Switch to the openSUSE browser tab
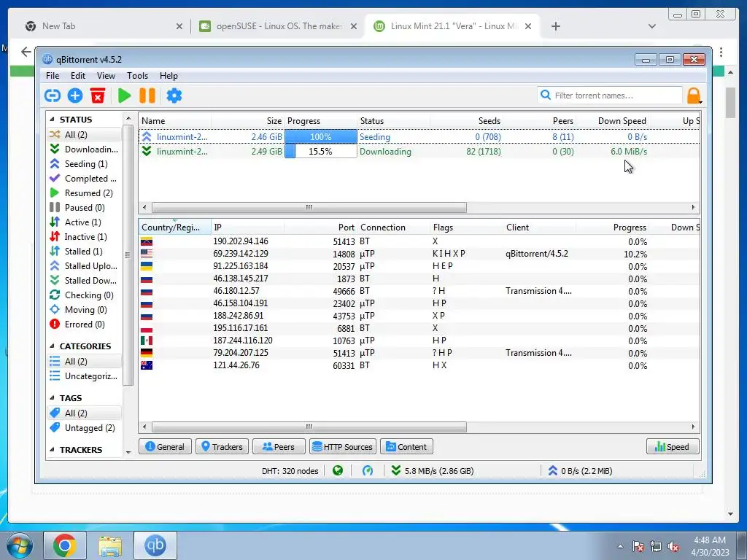Screen dimensions: 747x560 tap(277, 26)
